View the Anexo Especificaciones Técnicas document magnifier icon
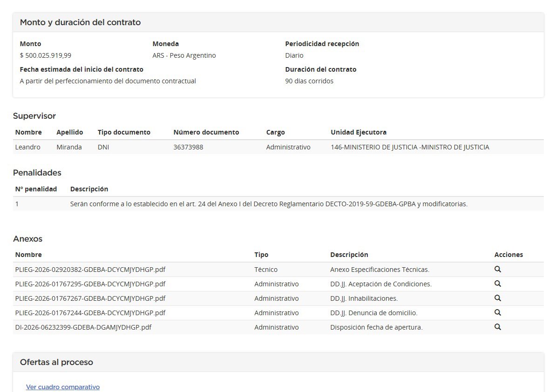This screenshot has width=548, height=392. click(498, 270)
